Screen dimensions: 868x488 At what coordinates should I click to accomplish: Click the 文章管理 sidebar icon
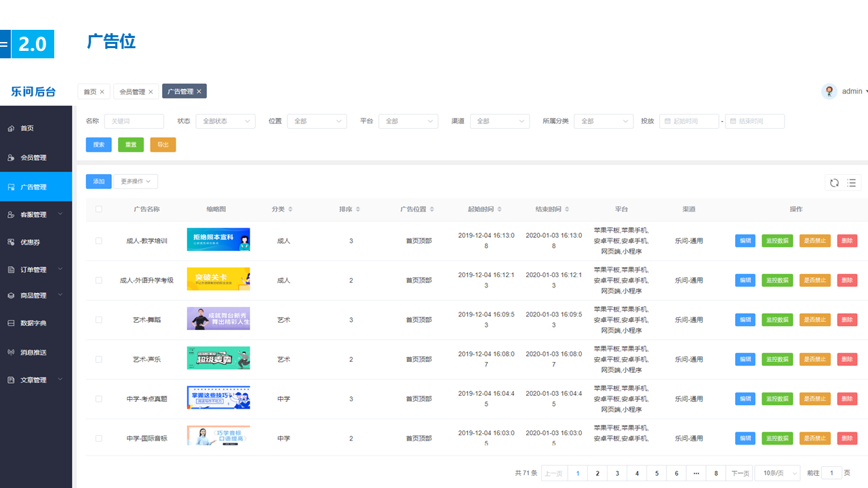pos(11,380)
